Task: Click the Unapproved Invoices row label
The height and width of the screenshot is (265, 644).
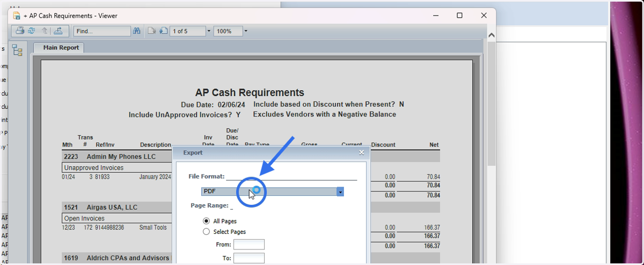Action: click(93, 168)
